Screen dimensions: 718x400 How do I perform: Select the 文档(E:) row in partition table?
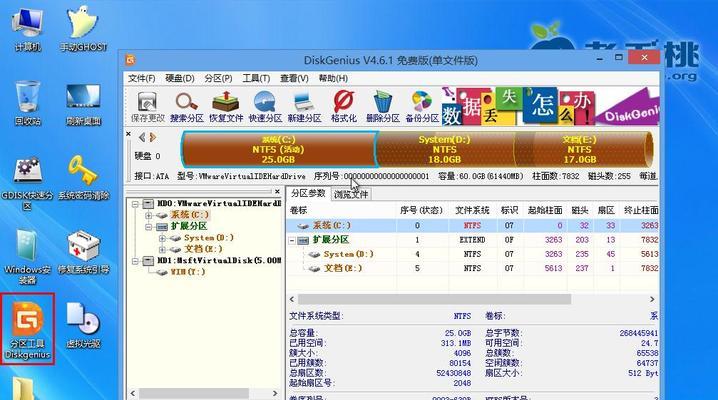[x=473, y=268]
